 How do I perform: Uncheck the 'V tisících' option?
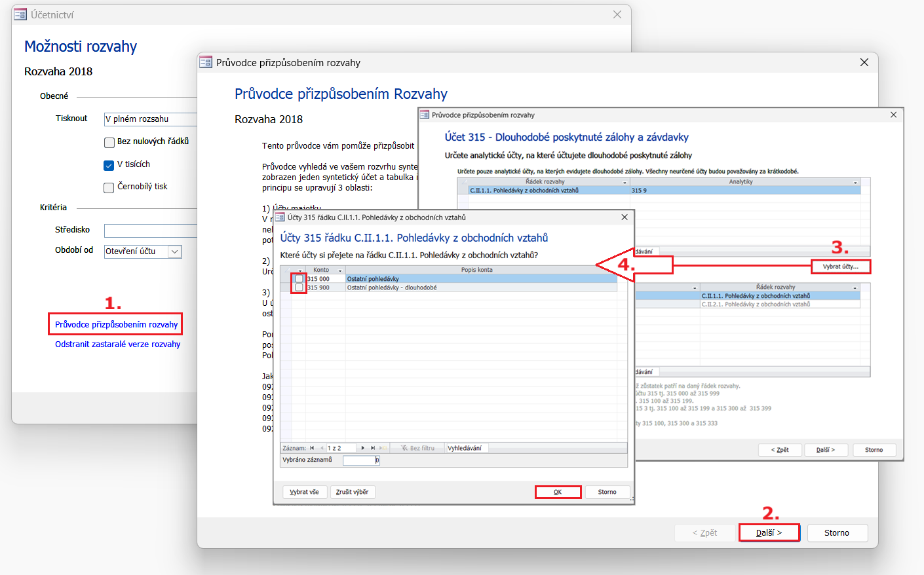coord(109,165)
